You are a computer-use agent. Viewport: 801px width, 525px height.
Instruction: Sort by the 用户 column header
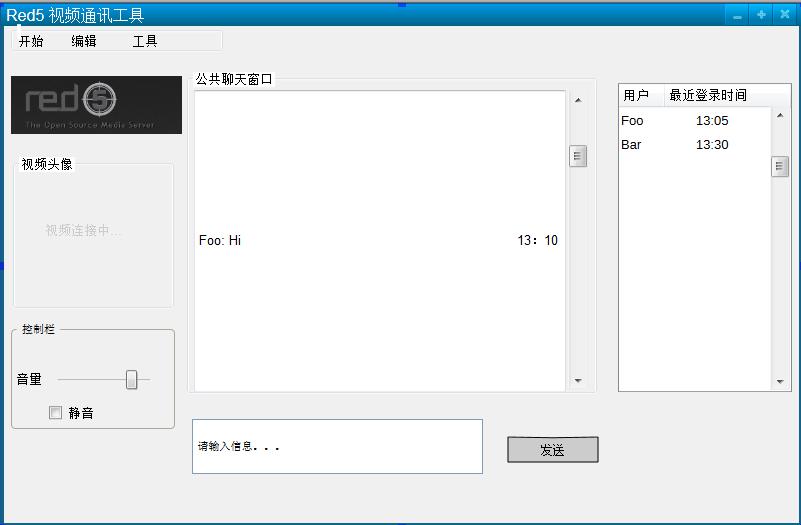(x=642, y=95)
